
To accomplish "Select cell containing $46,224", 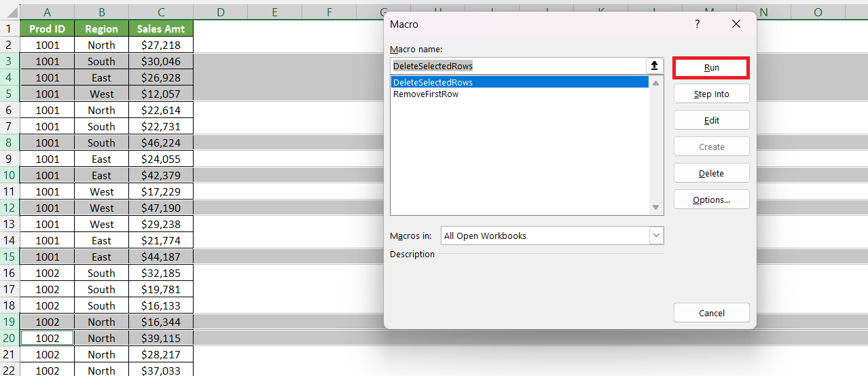I will 161,143.
